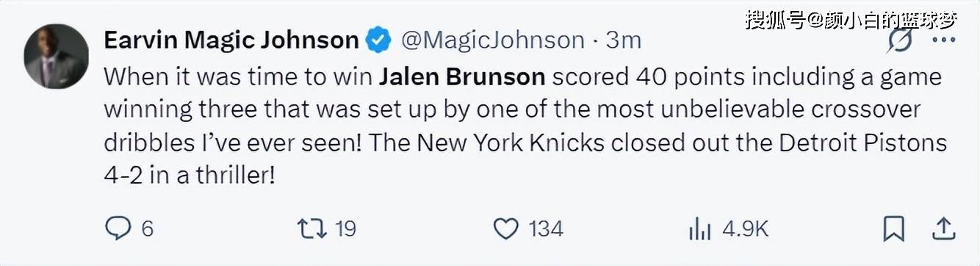This screenshot has height=266, width=980.
Task: Like the tweet with the heart icon
Action: (x=505, y=229)
